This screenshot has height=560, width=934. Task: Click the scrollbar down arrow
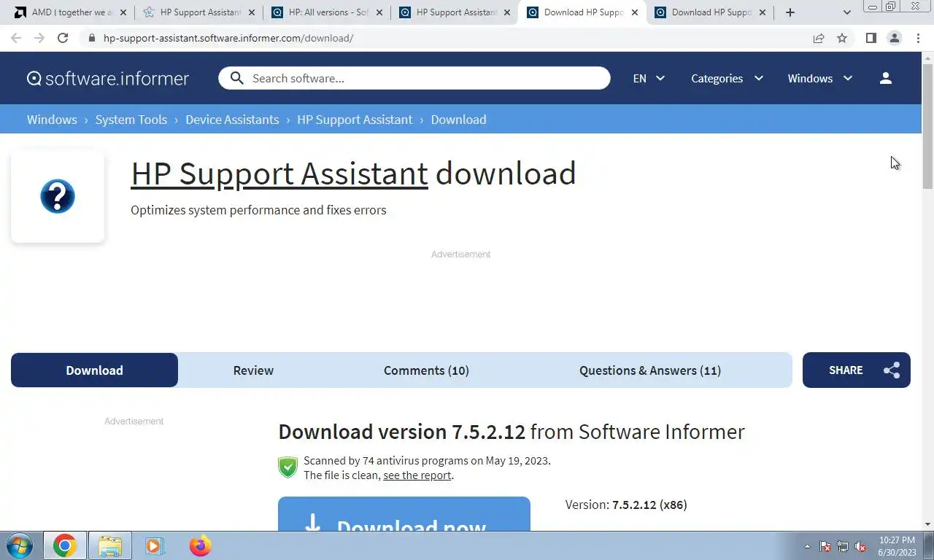click(927, 524)
